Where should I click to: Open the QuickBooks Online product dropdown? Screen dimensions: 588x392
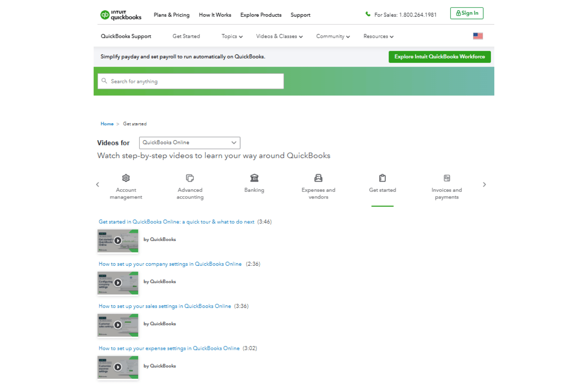[190, 143]
